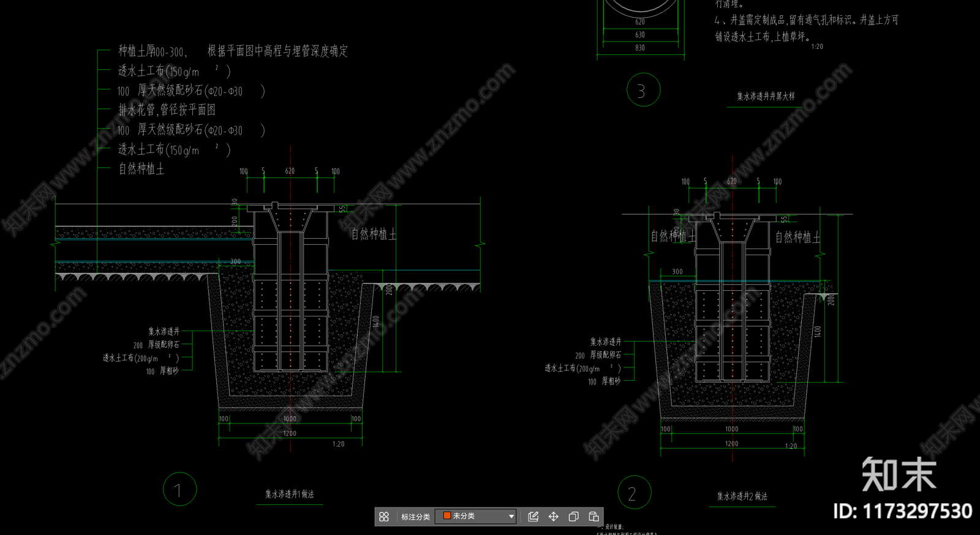Click the 830 dimension value
Screen dimensions: 980x535
point(640,48)
